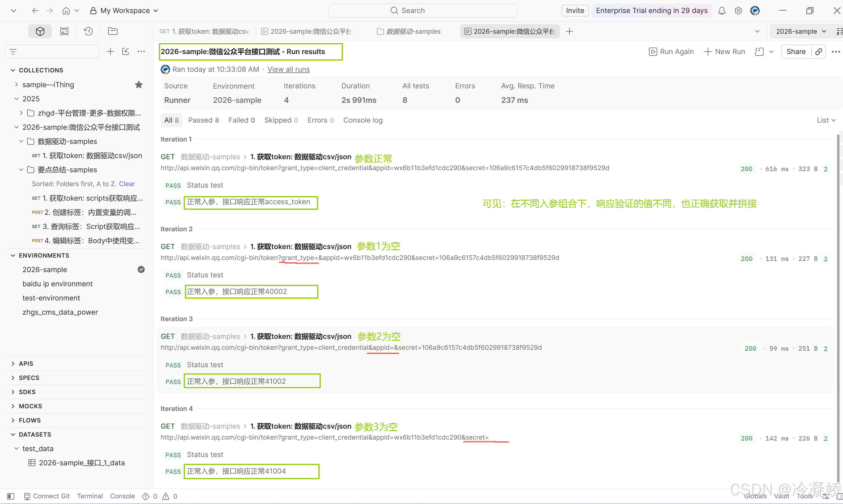843x504 pixels.
Task: Open the My Workspace dropdown
Action: 124,11
